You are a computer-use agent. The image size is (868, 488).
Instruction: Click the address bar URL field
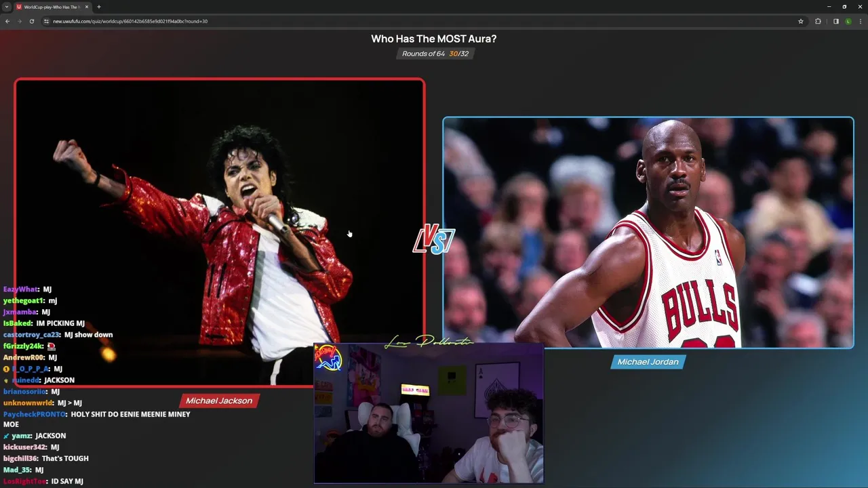coord(420,21)
